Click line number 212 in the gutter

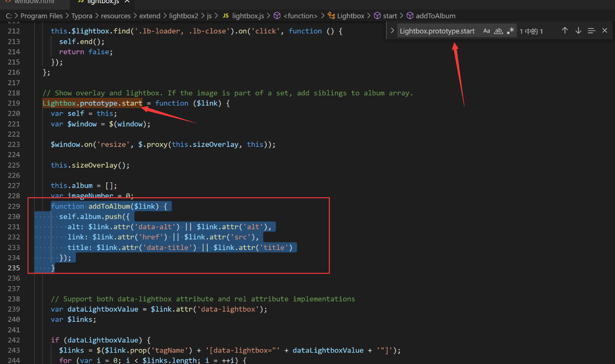point(14,31)
